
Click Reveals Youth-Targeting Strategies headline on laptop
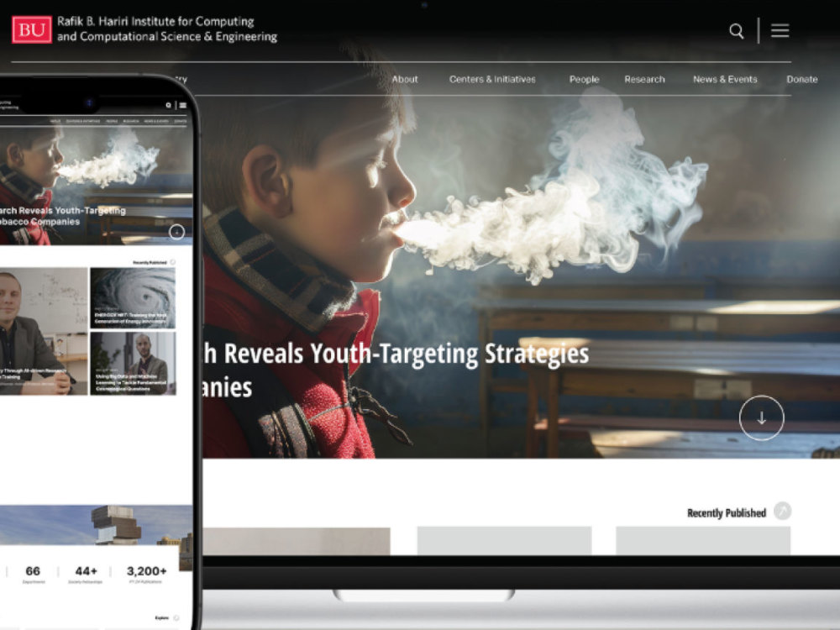click(x=396, y=370)
